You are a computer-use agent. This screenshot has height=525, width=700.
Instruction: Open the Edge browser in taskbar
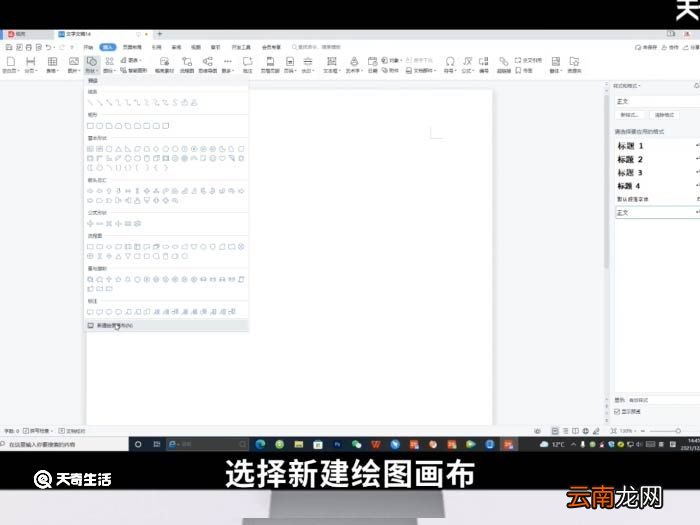260,444
